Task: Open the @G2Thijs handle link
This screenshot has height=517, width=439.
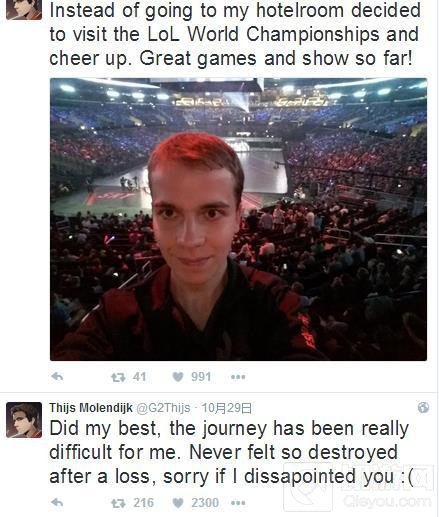Action: pos(163,408)
